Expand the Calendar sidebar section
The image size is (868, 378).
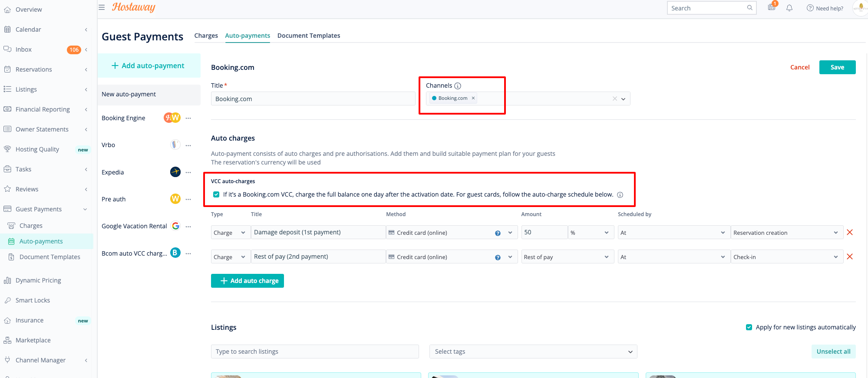tap(86, 30)
